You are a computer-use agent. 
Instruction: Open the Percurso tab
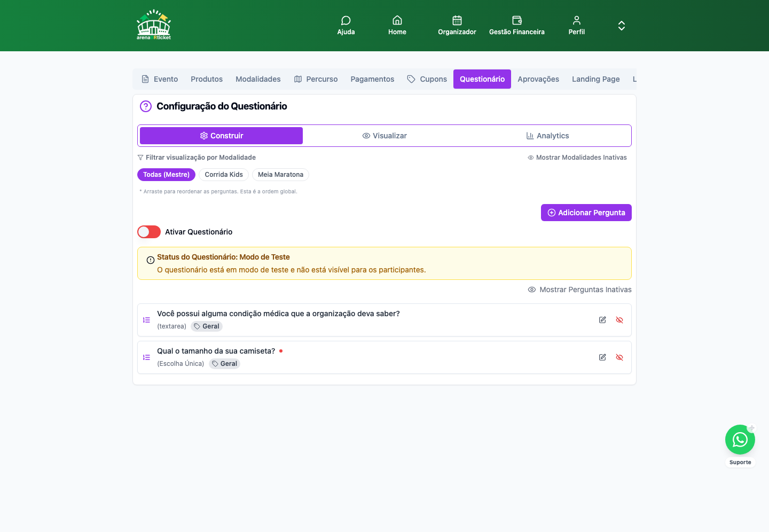click(x=316, y=79)
